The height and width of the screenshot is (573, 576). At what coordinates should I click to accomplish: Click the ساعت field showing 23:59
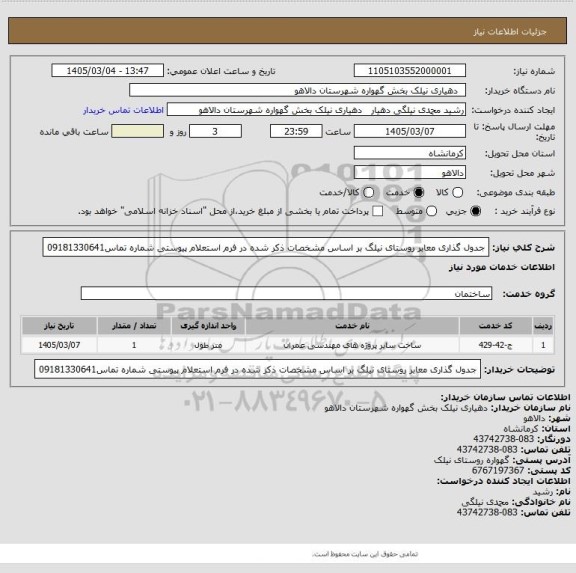point(296,131)
